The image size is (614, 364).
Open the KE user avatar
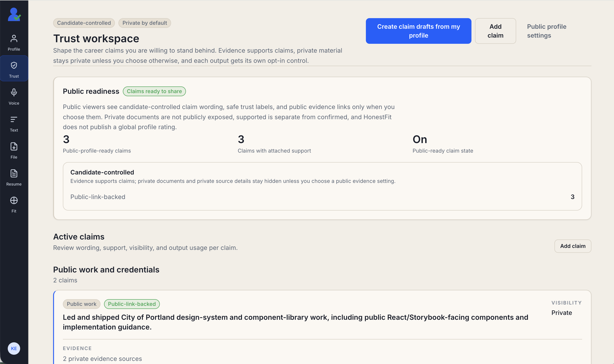click(x=14, y=348)
